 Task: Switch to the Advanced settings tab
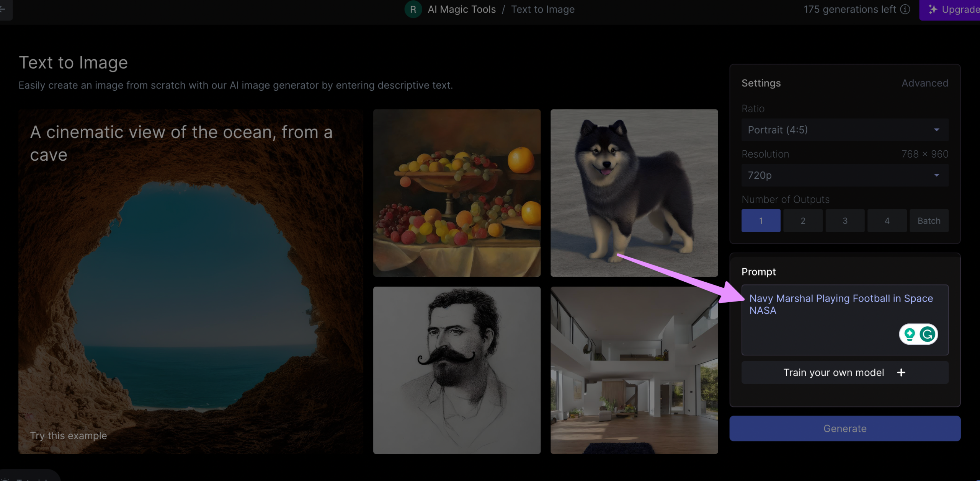pyautogui.click(x=924, y=83)
